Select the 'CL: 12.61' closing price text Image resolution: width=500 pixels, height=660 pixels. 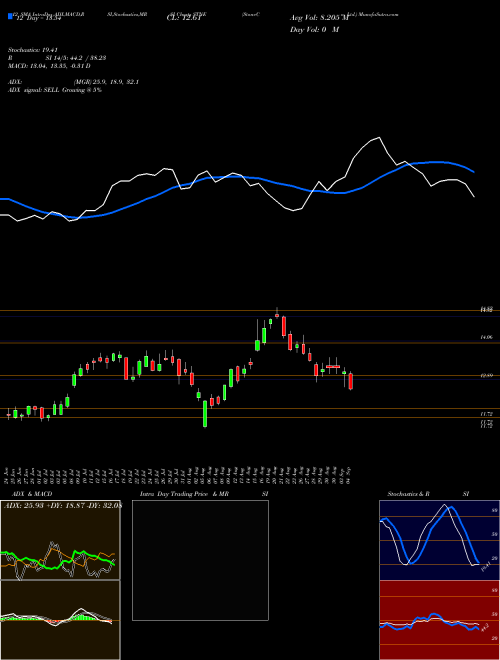[184, 19]
